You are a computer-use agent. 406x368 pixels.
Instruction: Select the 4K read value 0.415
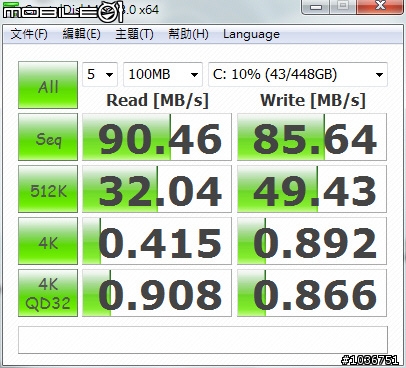157,241
